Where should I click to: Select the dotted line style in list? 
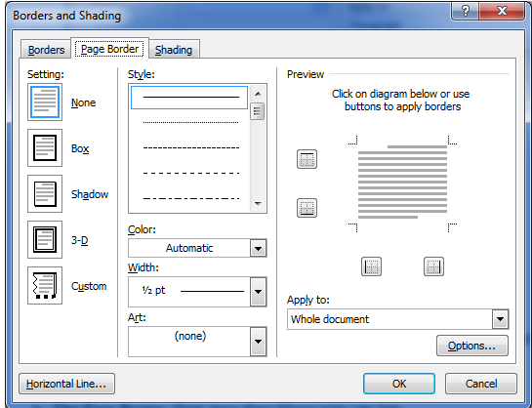pyautogui.click(x=191, y=122)
